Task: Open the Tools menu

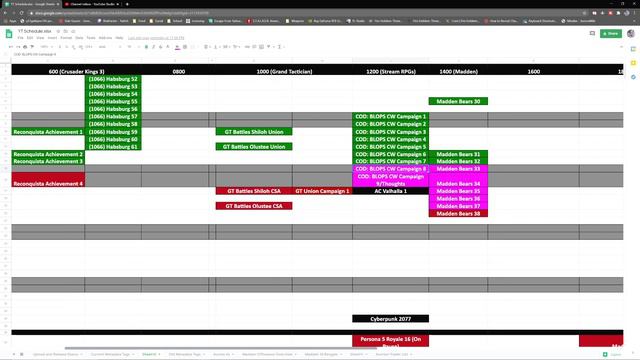Action: (91, 38)
